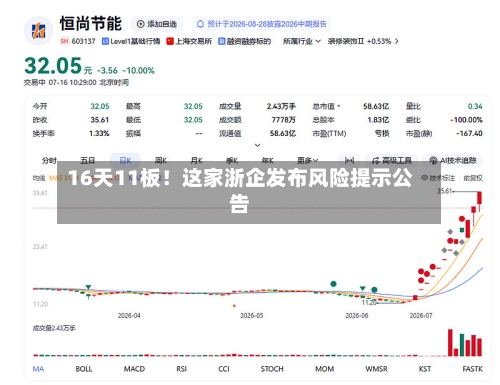
Task: Open AI技术追踪 feature
Action: point(452,161)
